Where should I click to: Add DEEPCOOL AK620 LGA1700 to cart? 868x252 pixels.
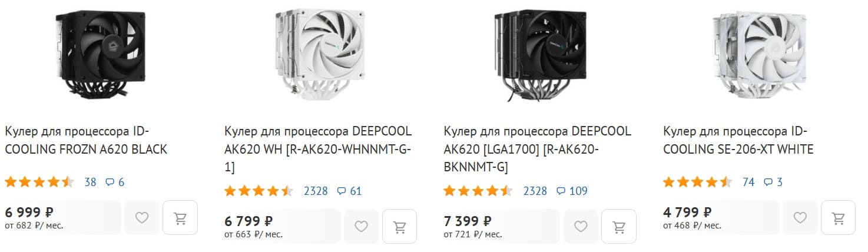[x=619, y=227]
